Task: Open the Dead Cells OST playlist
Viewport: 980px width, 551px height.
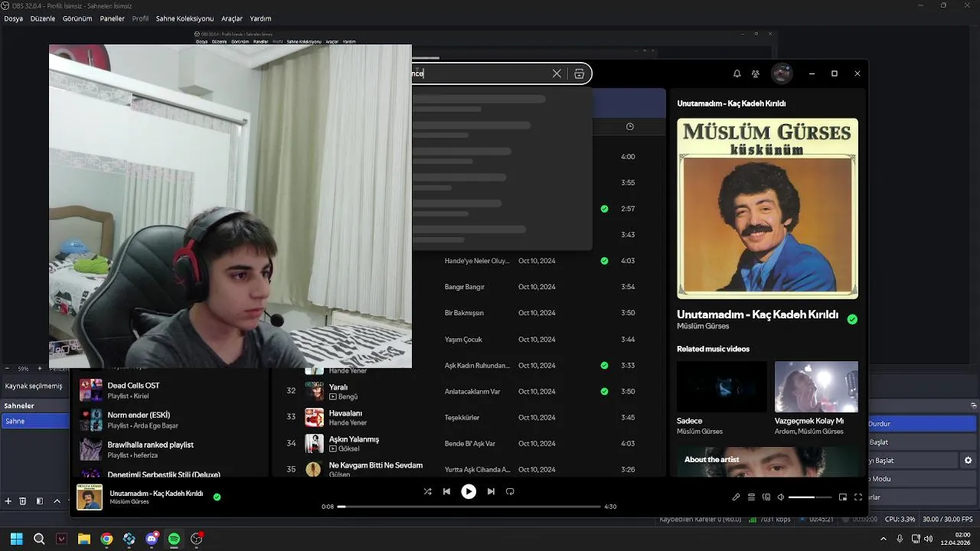Action: click(x=170, y=390)
